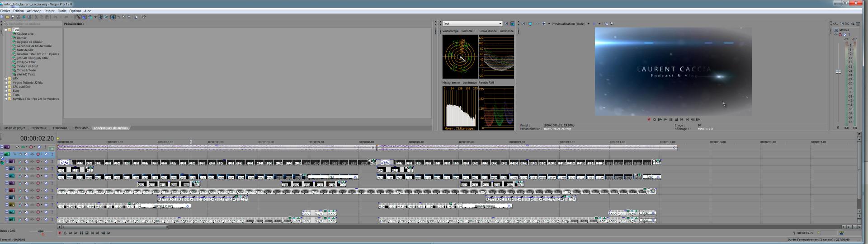Switch to Transitions tab
The image size is (868, 244).
tap(60, 128)
